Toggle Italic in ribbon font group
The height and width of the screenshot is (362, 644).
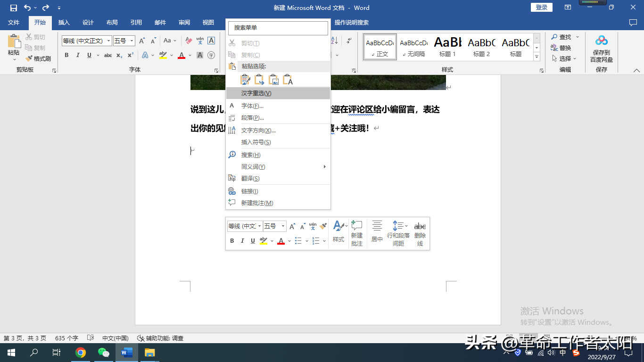click(x=78, y=55)
